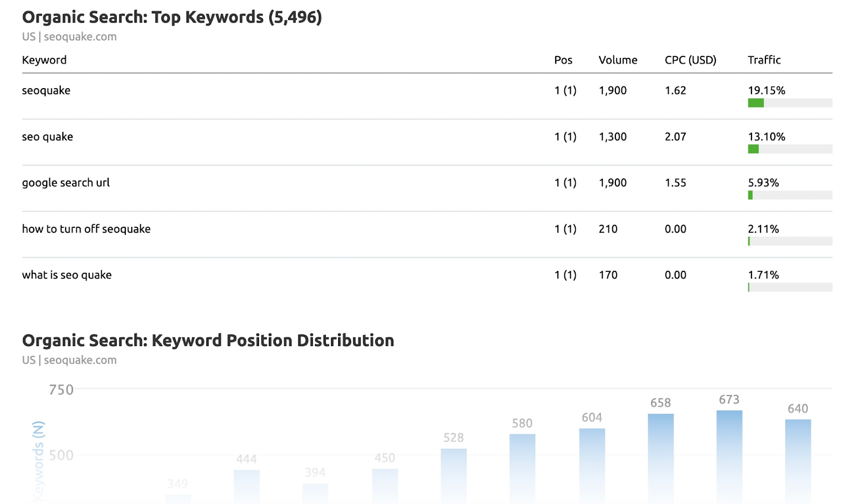The image size is (860, 504).
Task: Open the Keyword Position Distribution heading
Action: 208,340
